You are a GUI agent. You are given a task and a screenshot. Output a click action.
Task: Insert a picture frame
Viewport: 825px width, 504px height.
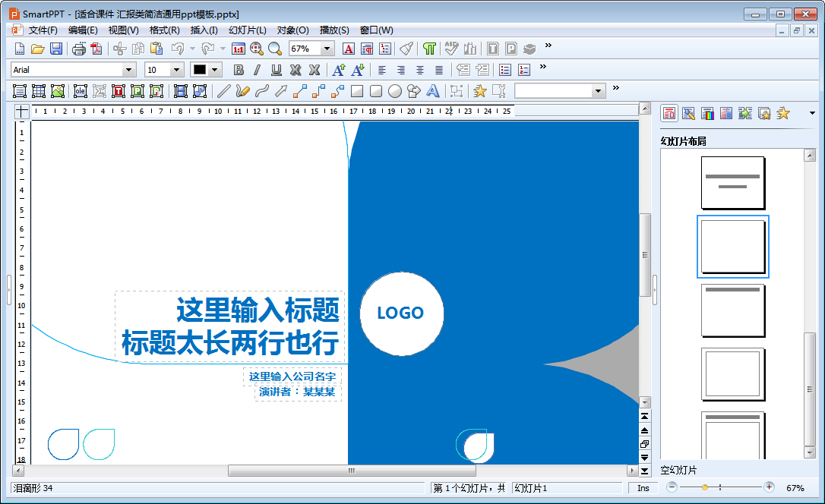coord(57,91)
